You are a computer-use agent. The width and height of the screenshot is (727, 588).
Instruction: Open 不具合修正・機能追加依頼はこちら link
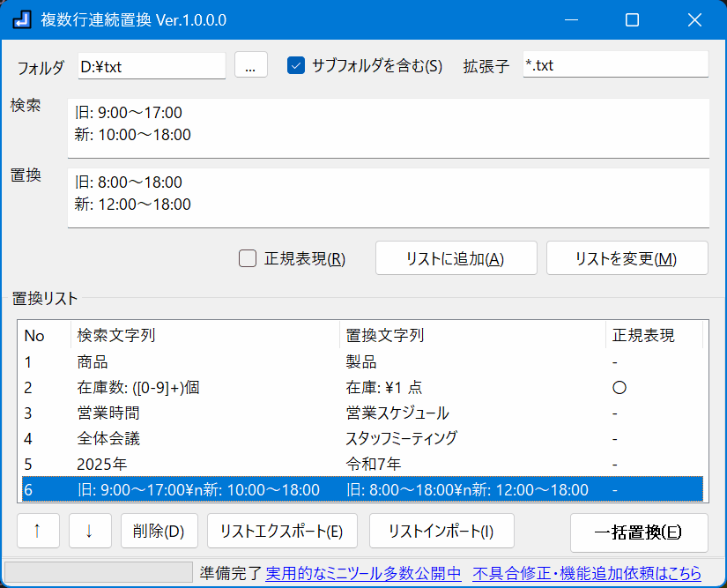click(x=587, y=573)
